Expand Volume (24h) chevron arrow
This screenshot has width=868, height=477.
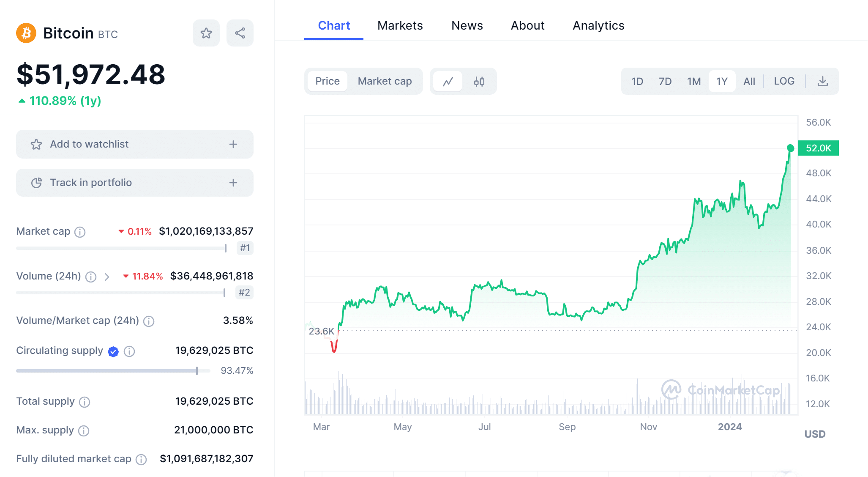coord(107,277)
